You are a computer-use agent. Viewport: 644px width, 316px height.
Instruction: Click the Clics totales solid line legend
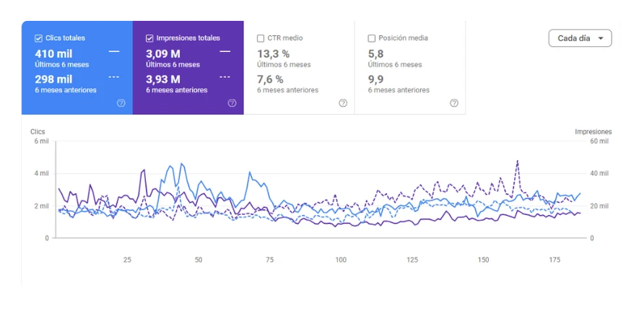(114, 51)
